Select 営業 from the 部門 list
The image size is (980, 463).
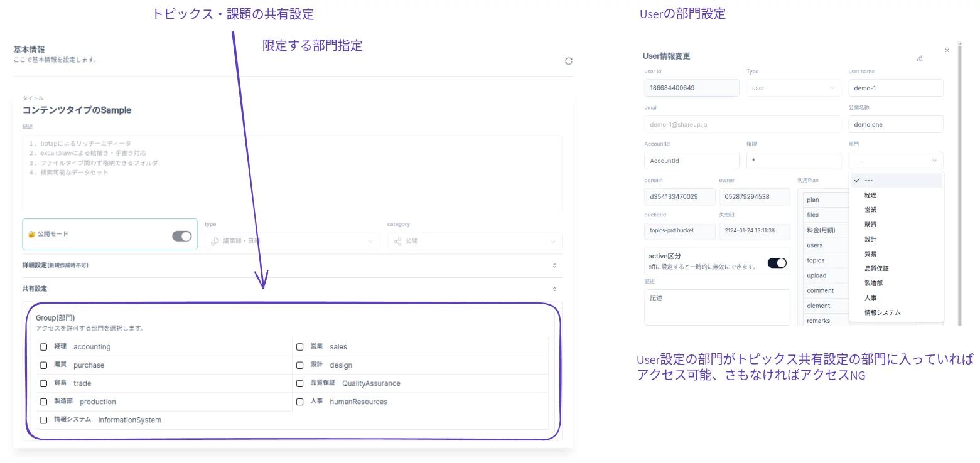[x=897, y=210]
